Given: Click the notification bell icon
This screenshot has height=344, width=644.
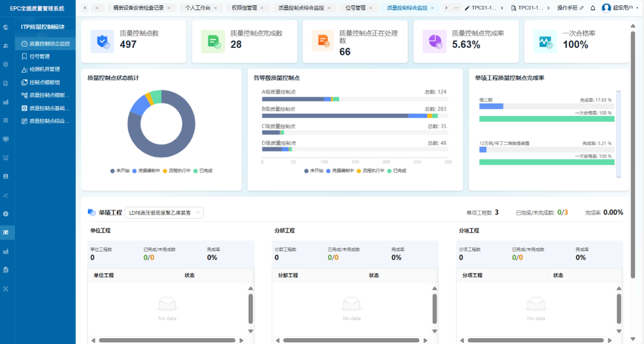Looking at the screenshot, I should click(593, 8).
